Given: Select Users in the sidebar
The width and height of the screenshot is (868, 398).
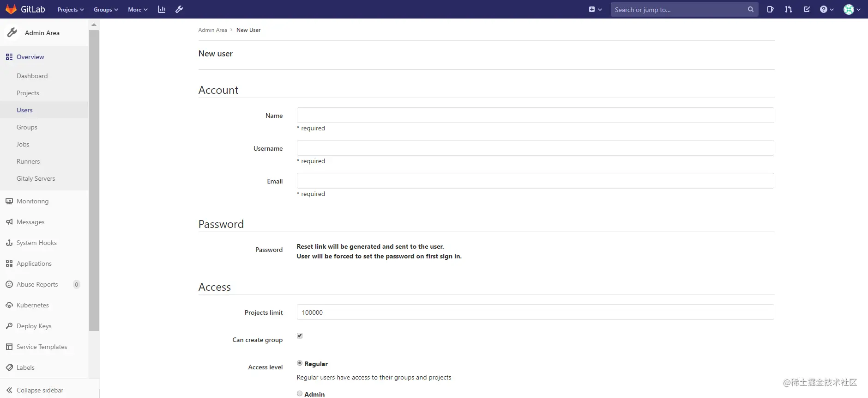Looking at the screenshot, I should 24,110.
